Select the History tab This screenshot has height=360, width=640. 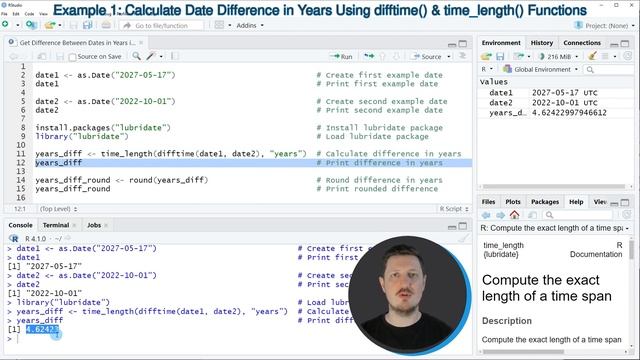tap(542, 43)
